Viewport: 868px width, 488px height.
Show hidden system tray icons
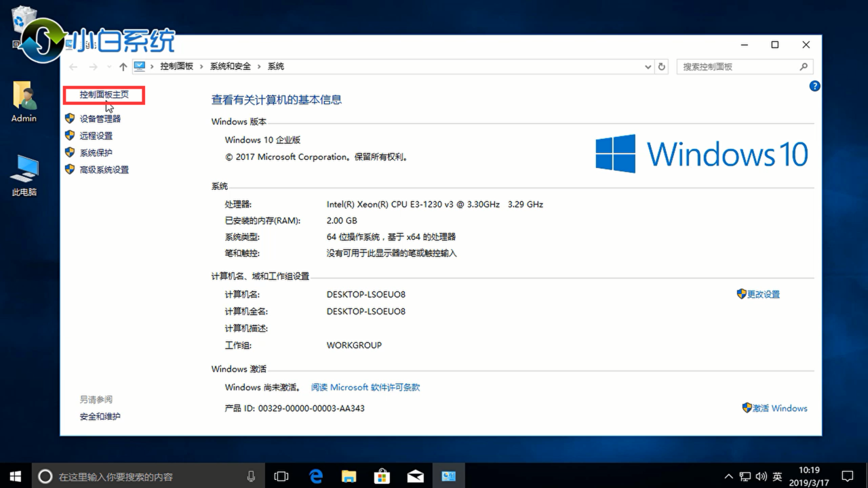(729, 476)
